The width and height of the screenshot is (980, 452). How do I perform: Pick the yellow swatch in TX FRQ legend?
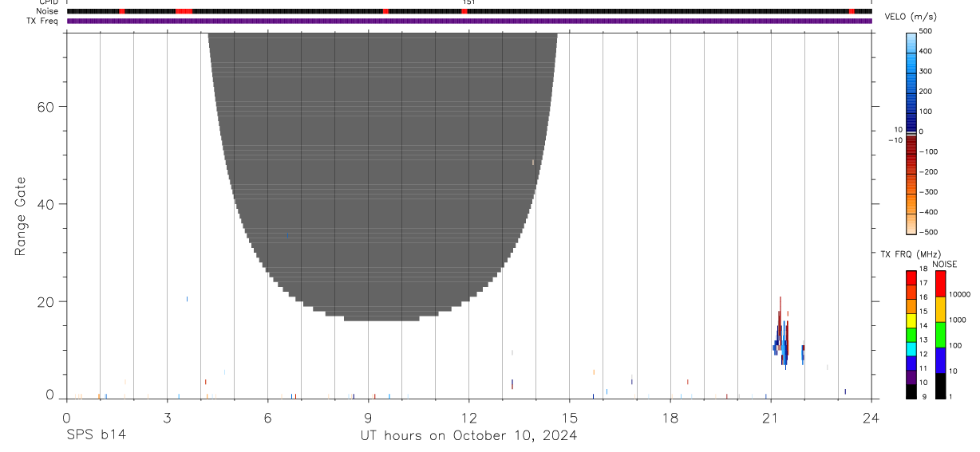point(911,320)
